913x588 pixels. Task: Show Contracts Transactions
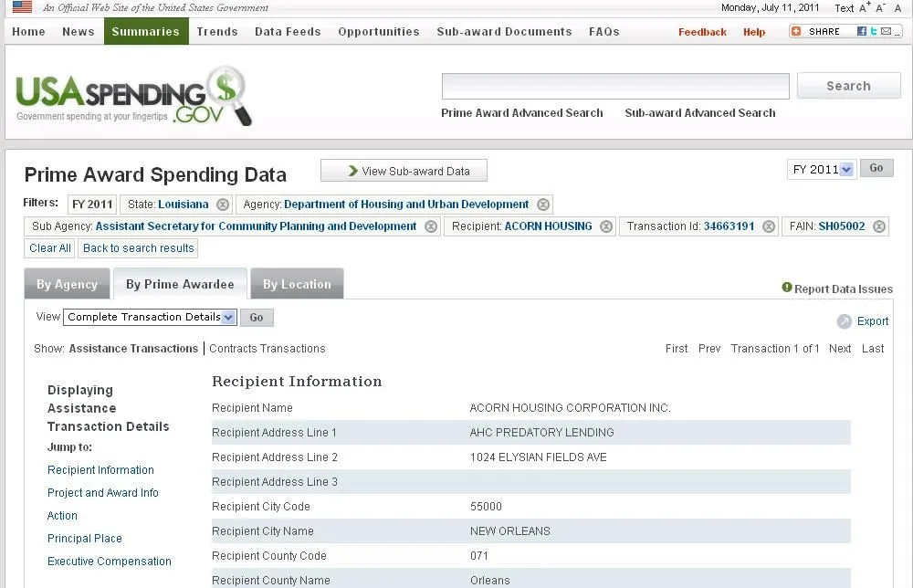point(267,349)
